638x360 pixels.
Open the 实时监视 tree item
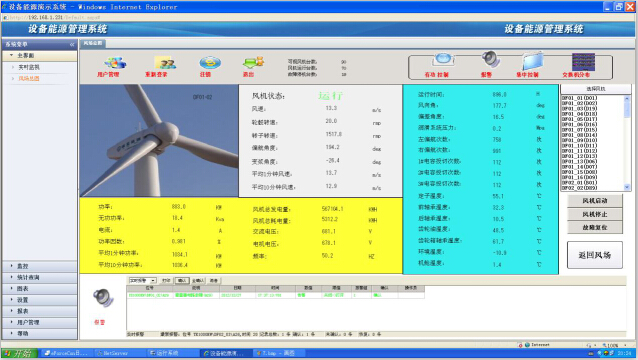[29, 67]
